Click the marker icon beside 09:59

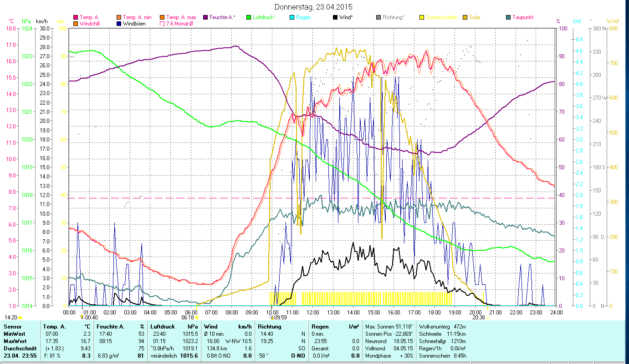[273, 318]
